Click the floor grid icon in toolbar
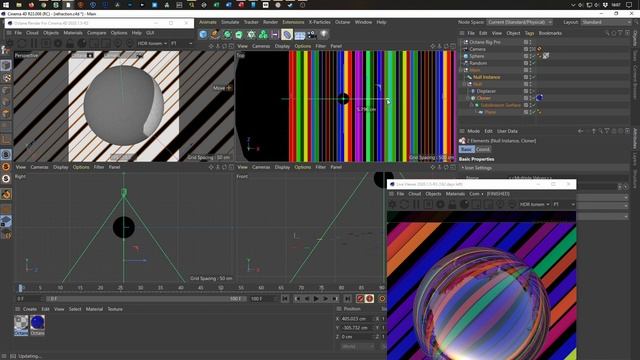This screenshot has width=640, height=360. pos(300,35)
